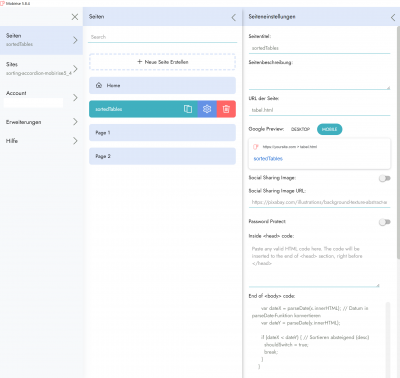This screenshot has height=378, width=400.
Task: Toggle the Social Sharing Image switch
Action: click(x=385, y=178)
